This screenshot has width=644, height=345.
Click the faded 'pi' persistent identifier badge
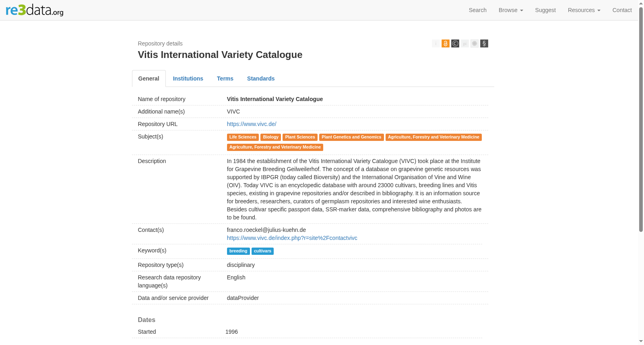tap(465, 43)
